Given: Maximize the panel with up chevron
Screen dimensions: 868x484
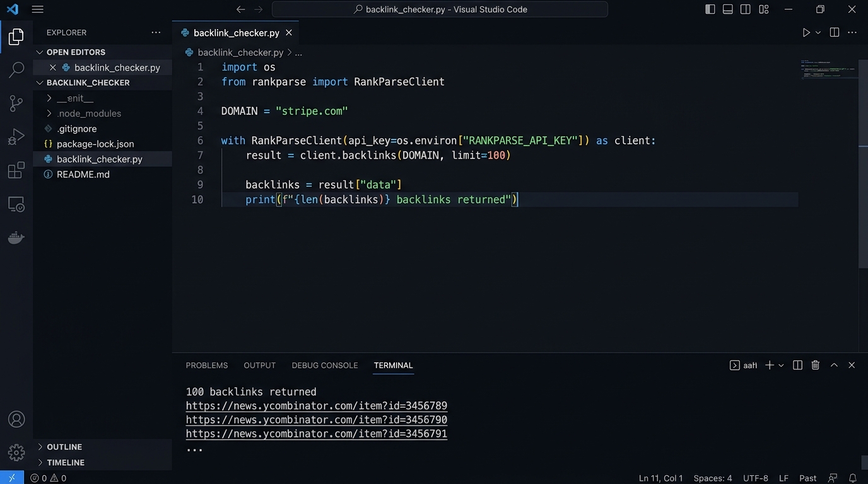Looking at the screenshot, I should coord(834,366).
